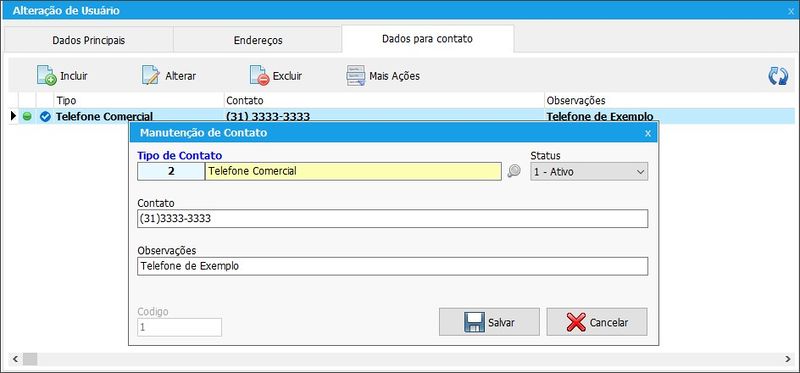
Task: Click the disabled Codigo field
Action: pos(179,327)
